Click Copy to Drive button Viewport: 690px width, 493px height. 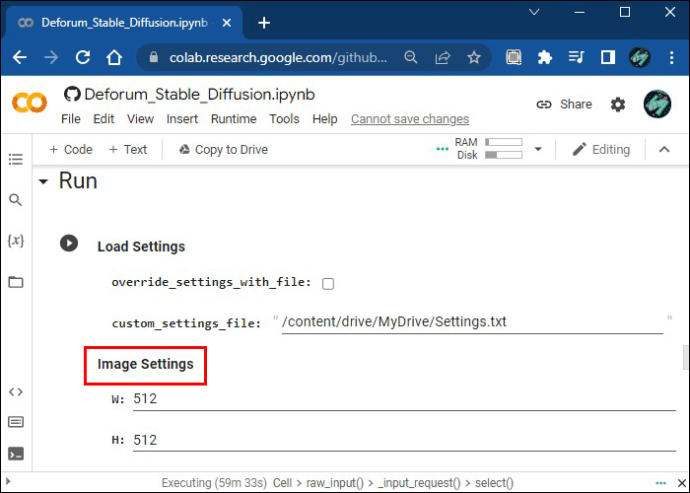click(x=223, y=150)
